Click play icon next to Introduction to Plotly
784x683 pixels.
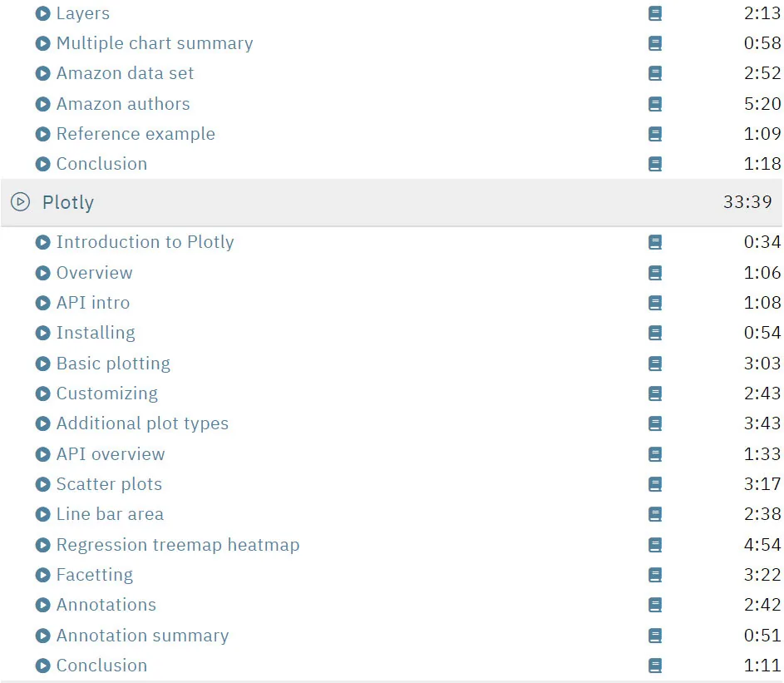[x=43, y=242]
